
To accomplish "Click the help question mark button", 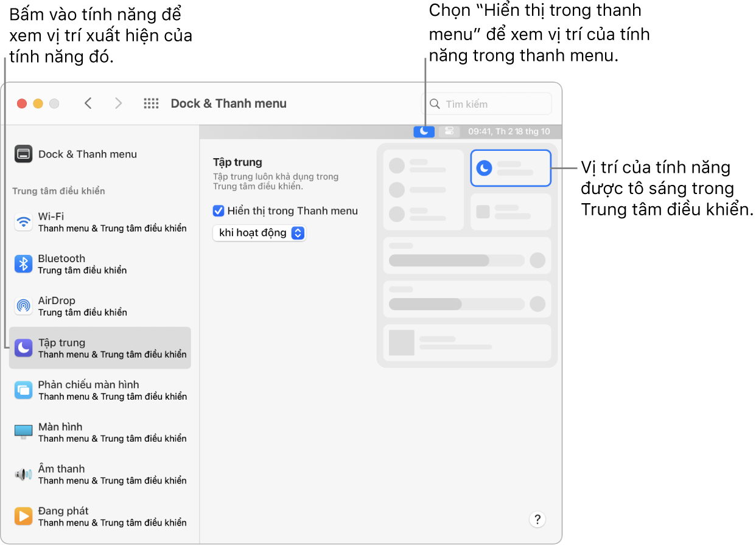I will tap(537, 519).
